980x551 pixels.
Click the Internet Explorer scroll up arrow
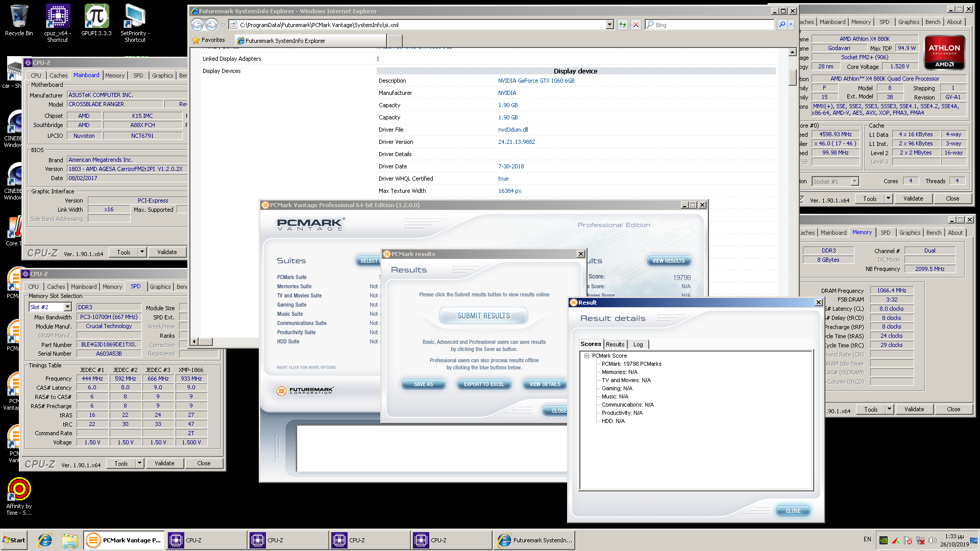pyautogui.click(x=792, y=52)
